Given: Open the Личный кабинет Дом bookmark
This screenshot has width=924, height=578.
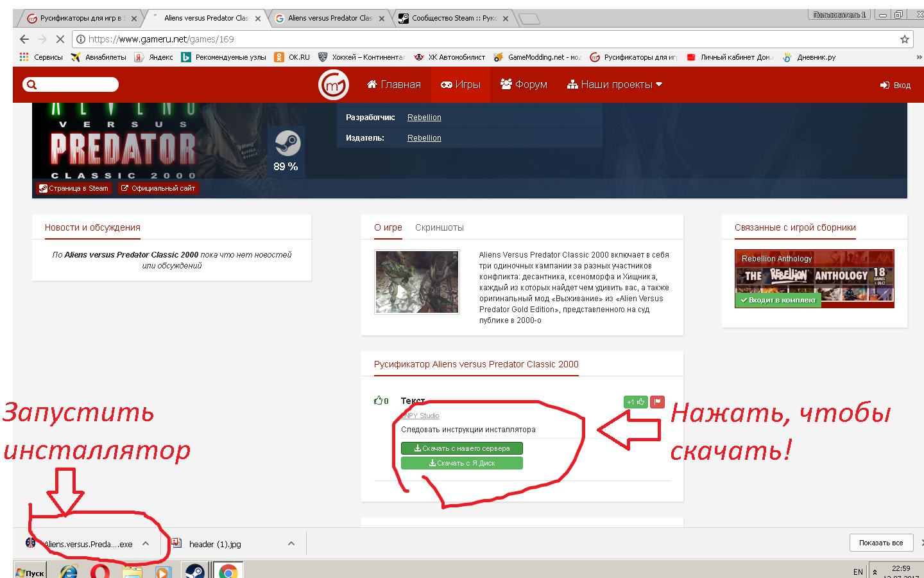Looking at the screenshot, I should (x=730, y=57).
